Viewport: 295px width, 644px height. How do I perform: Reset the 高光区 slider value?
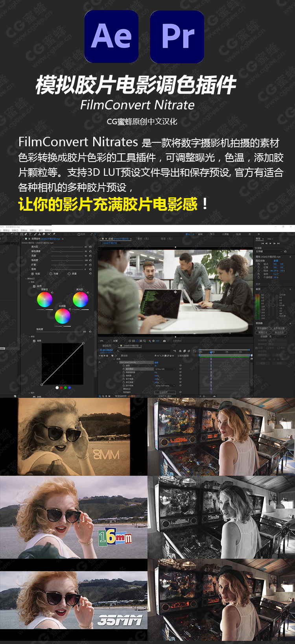click(90, 247)
